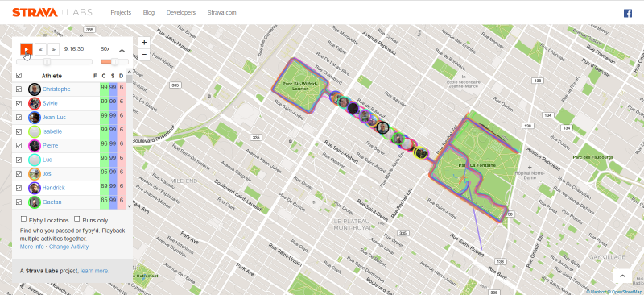This screenshot has width=644, height=295.
Task: Click the yellow-ringed runner marker on map
Action: click(x=420, y=153)
